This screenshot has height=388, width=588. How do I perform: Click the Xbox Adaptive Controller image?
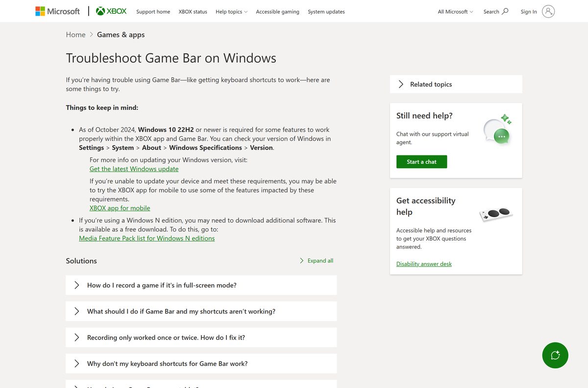point(496,214)
